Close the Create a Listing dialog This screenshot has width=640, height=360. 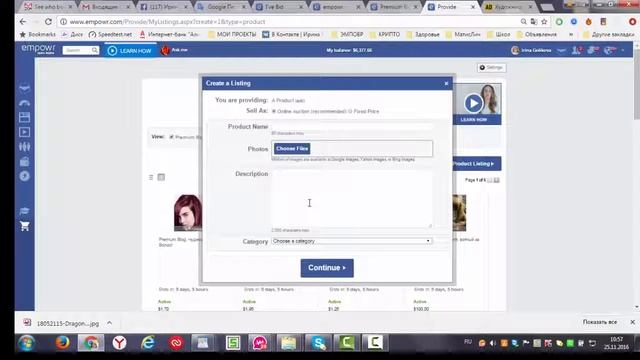coord(446,83)
